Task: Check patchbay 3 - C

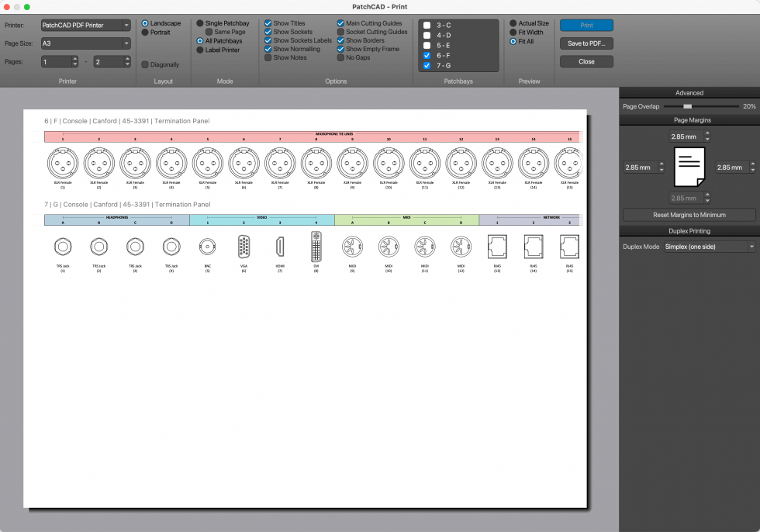Action: click(x=427, y=25)
